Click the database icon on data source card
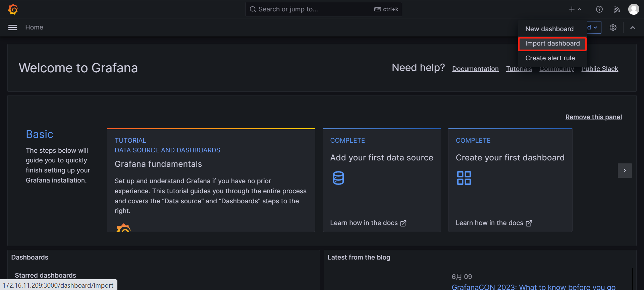Viewport: 644px width, 290px height. click(x=338, y=178)
